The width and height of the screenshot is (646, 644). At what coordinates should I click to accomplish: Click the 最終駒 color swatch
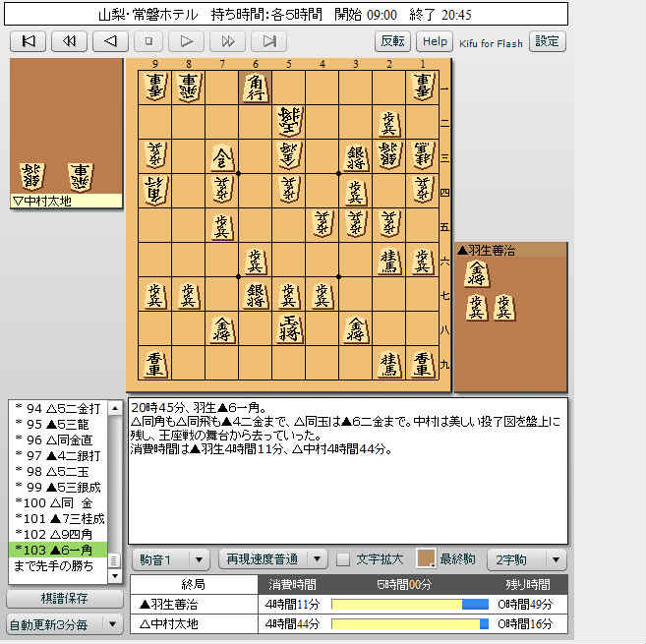(426, 558)
